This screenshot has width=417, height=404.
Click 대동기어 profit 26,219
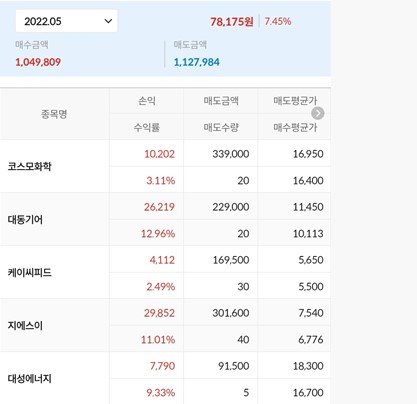[x=159, y=207]
